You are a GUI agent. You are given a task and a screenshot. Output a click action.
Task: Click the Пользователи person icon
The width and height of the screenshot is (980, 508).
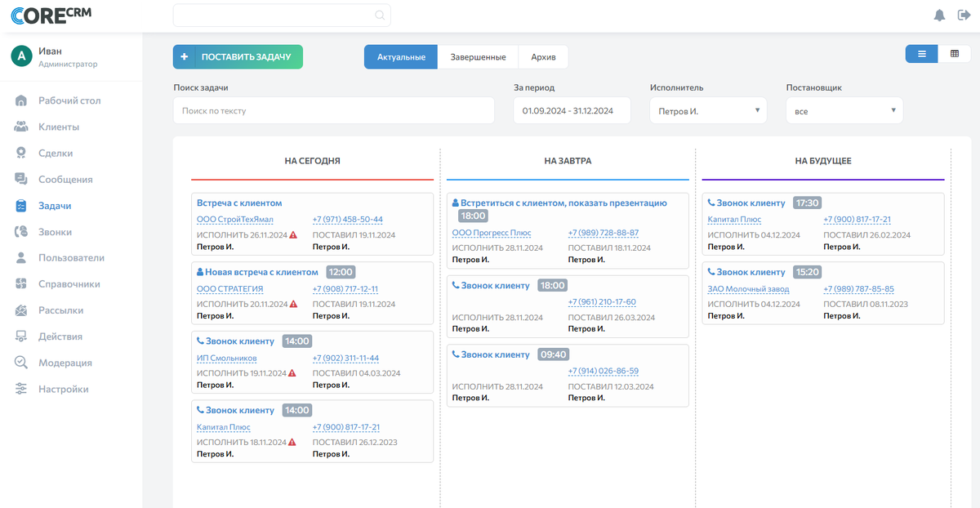point(22,258)
